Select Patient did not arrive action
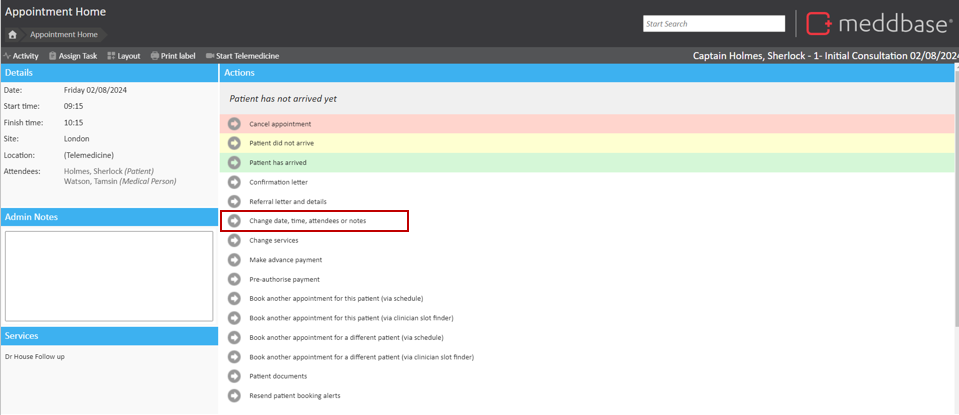This screenshot has width=959, height=415. (x=281, y=143)
